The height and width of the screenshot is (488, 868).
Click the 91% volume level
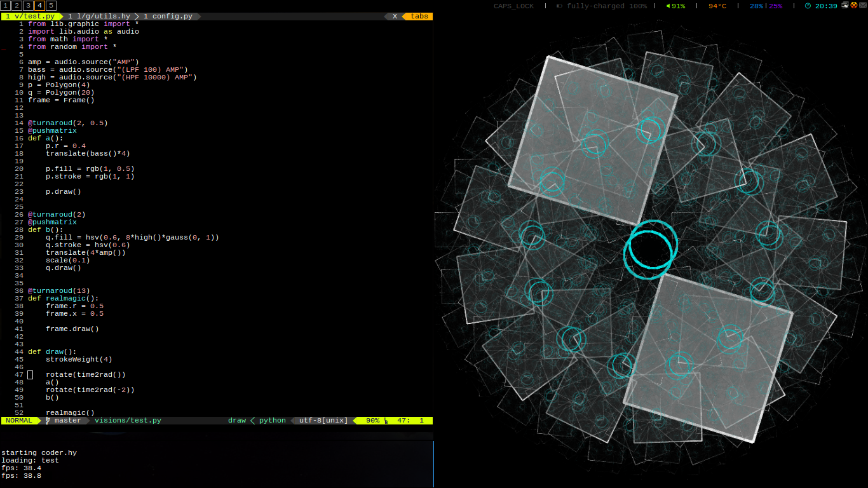pos(678,6)
